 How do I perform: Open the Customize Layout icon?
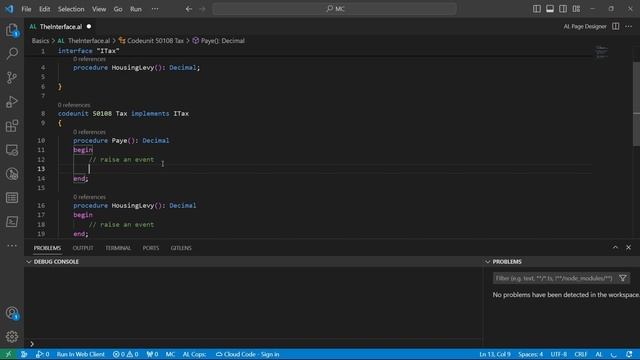point(576,9)
